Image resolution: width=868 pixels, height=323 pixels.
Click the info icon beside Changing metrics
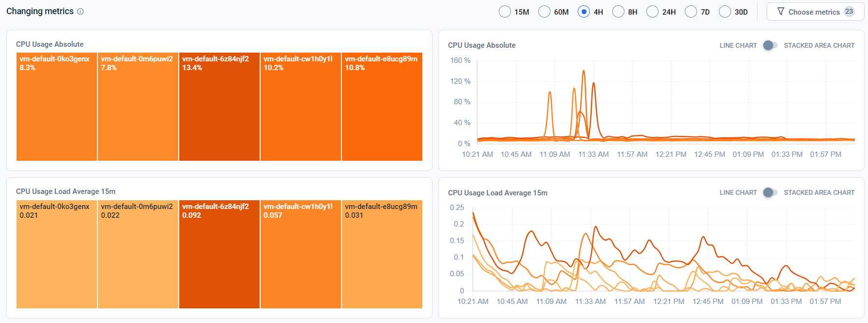click(80, 12)
